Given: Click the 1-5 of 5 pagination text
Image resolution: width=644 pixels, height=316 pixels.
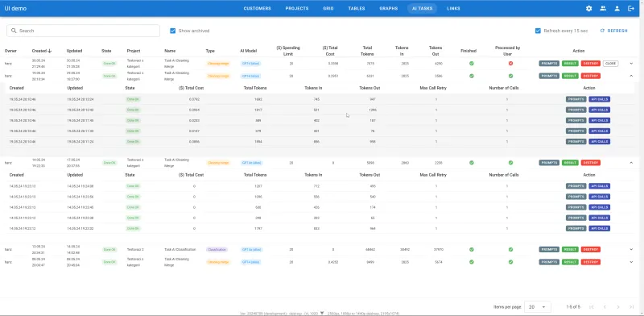Looking at the screenshot, I should [573, 307].
